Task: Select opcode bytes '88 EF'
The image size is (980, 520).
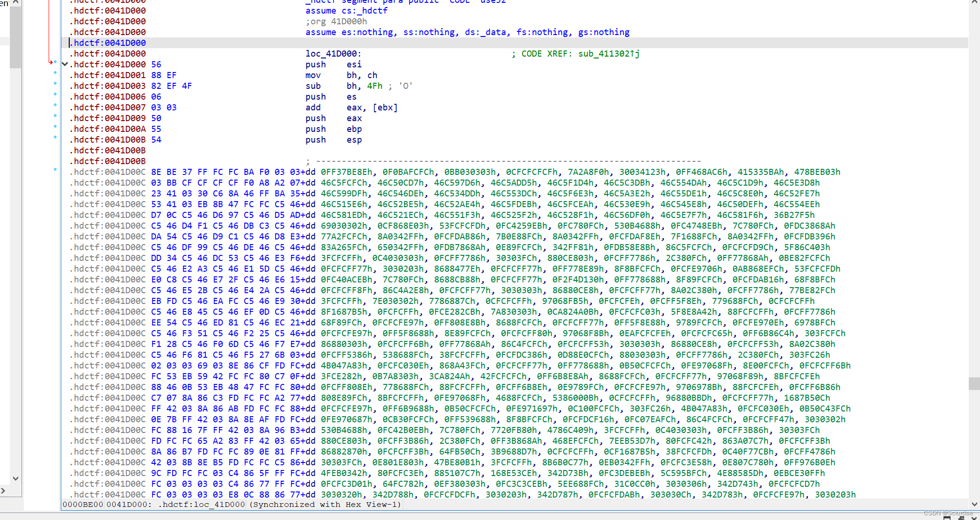Action: point(164,75)
